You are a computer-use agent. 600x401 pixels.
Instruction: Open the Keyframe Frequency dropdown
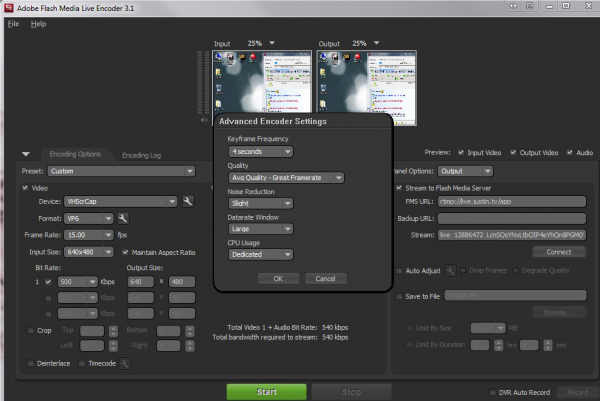click(259, 152)
